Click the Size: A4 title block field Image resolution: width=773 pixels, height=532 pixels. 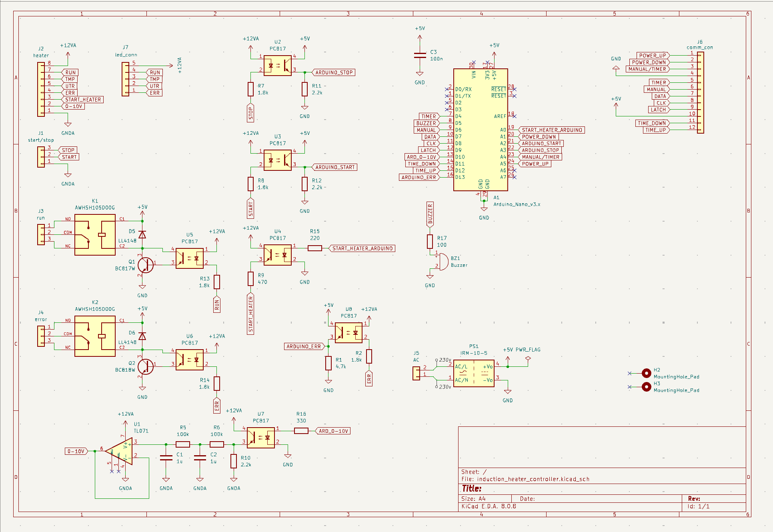[473, 499]
